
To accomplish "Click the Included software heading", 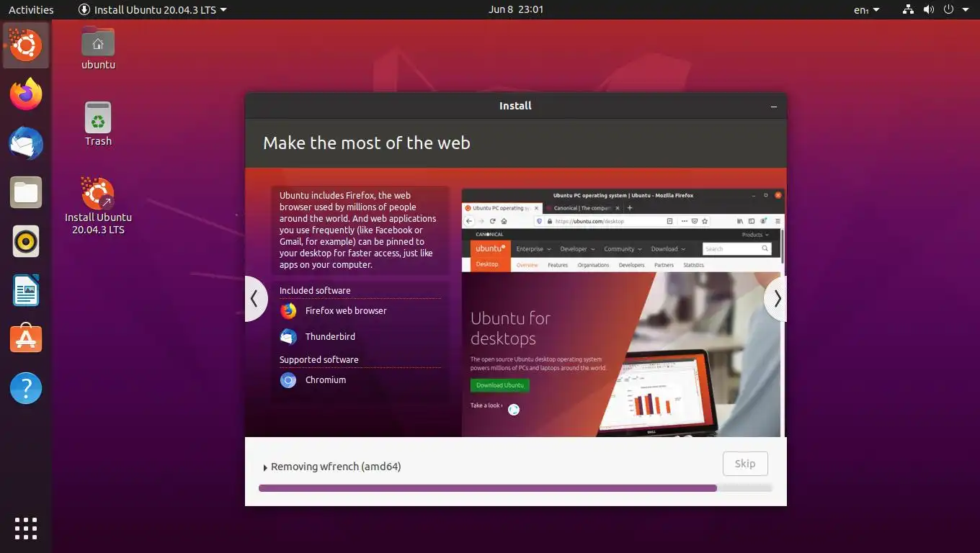I will coord(315,291).
